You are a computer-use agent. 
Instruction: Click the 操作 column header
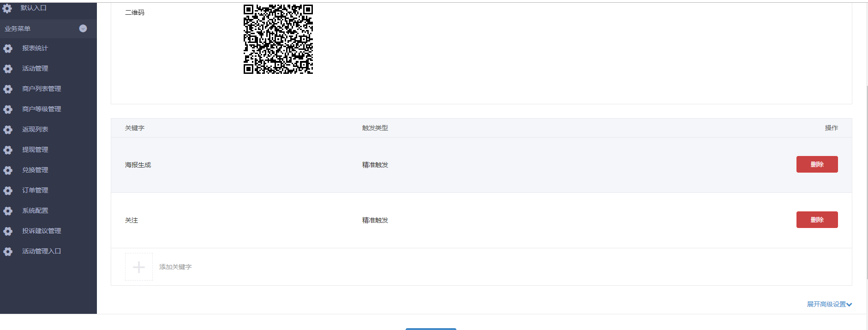coord(832,128)
